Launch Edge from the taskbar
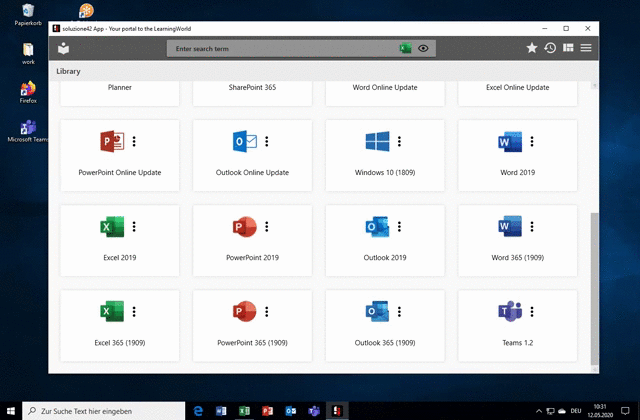The height and width of the screenshot is (420, 640). pyautogui.click(x=198, y=411)
